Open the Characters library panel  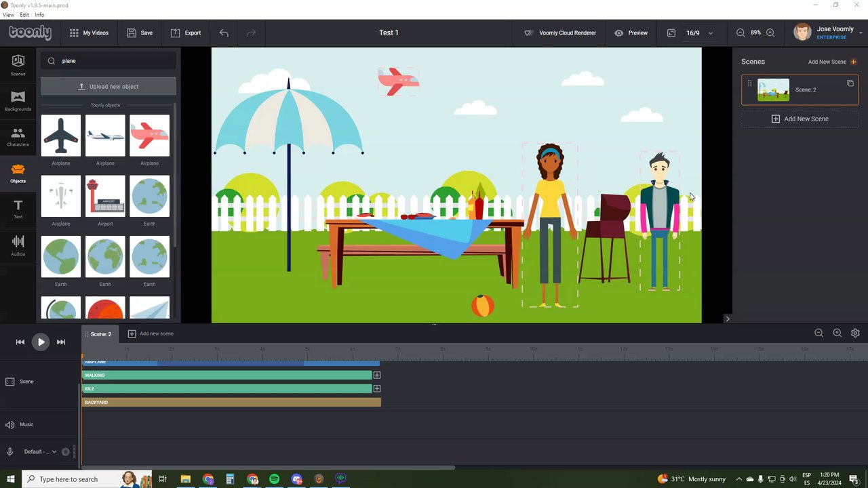(x=18, y=137)
